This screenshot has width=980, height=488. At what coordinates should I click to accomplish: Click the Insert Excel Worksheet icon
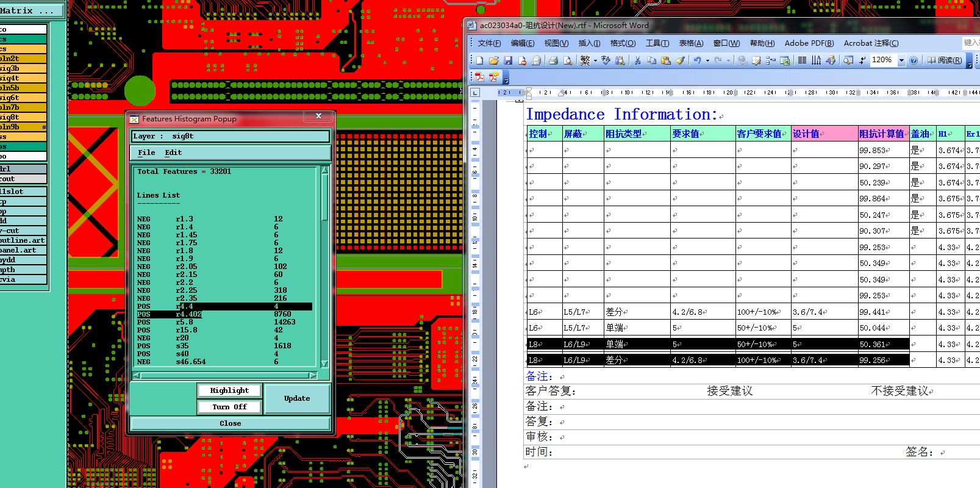tap(785, 60)
